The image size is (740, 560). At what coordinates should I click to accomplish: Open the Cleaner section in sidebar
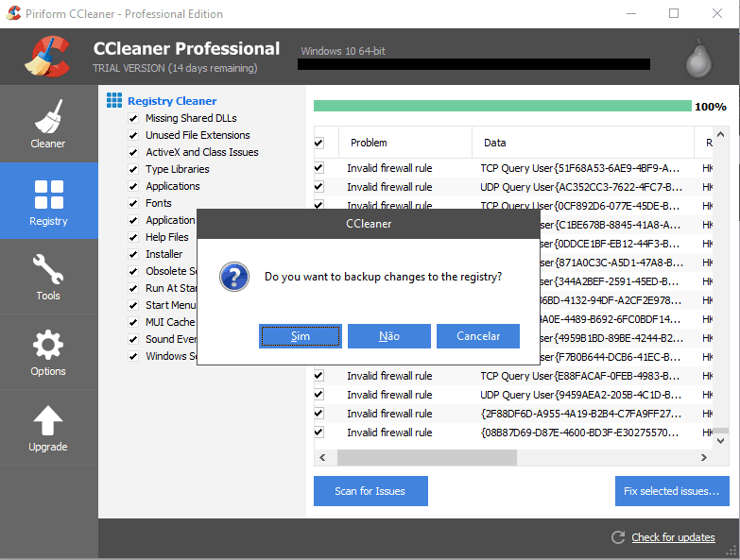pos(48,124)
